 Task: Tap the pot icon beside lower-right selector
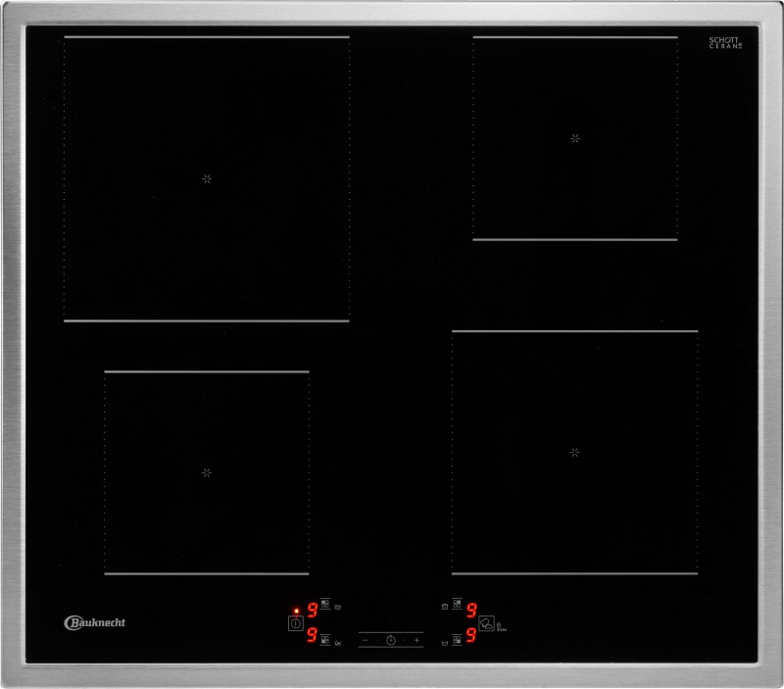[445, 643]
